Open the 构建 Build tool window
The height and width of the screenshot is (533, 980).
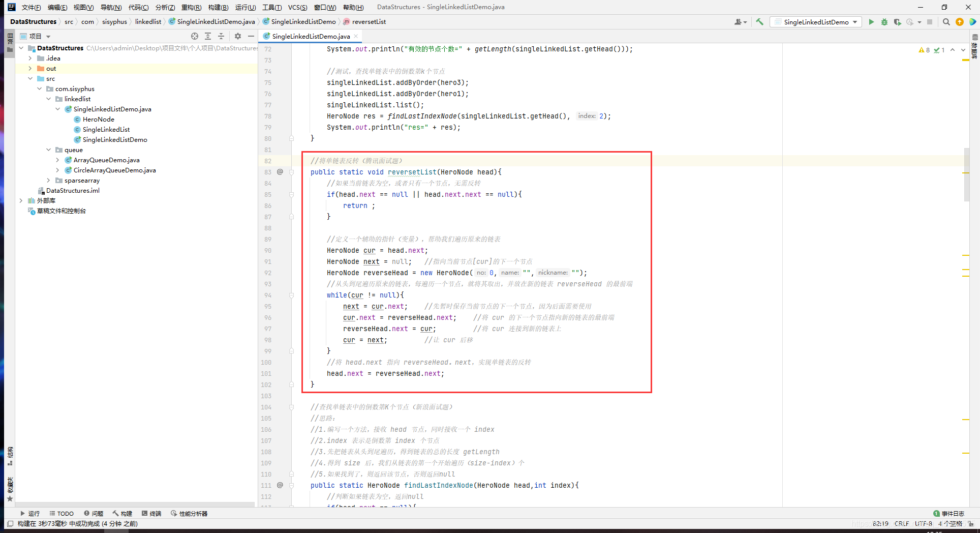(x=122, y=513)
